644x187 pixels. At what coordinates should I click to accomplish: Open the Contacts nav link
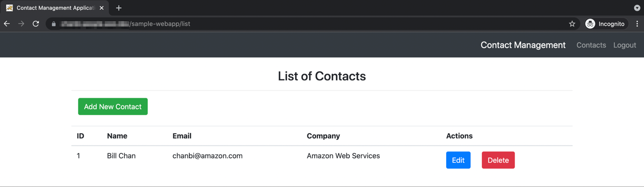591,45
